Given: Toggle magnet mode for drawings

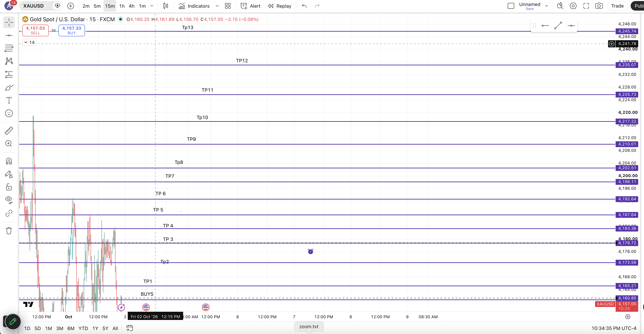Looking at the screenshot, I should point(9,161).
